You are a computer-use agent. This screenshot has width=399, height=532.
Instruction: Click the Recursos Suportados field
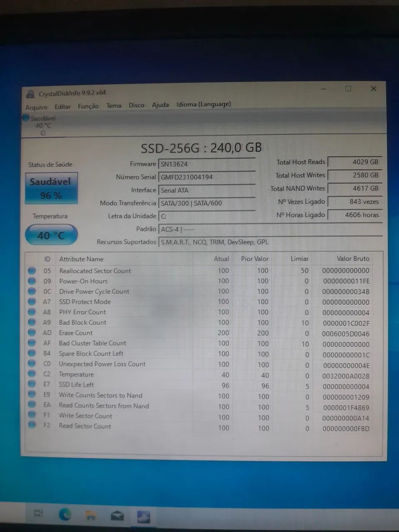click(270, 242)
